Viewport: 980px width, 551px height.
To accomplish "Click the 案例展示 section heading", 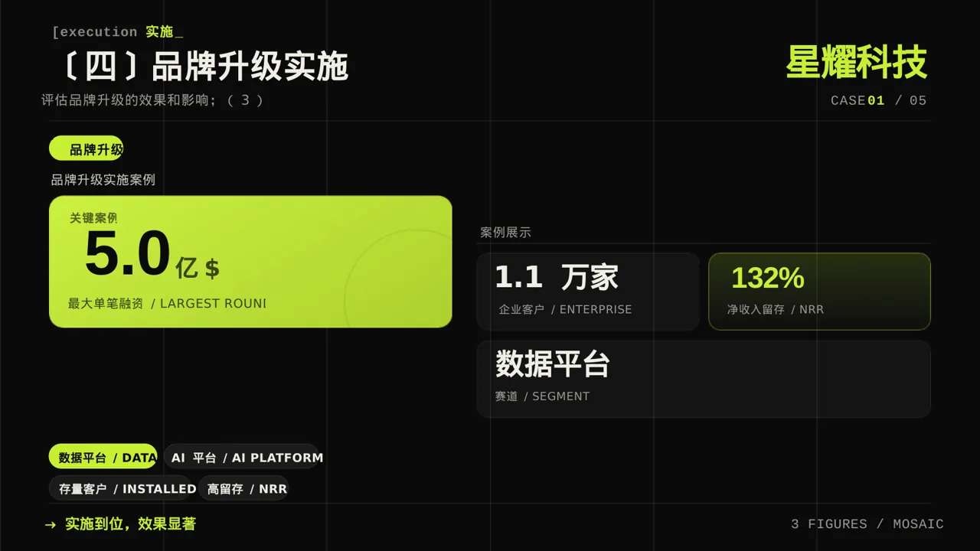I will click(505, 233).
